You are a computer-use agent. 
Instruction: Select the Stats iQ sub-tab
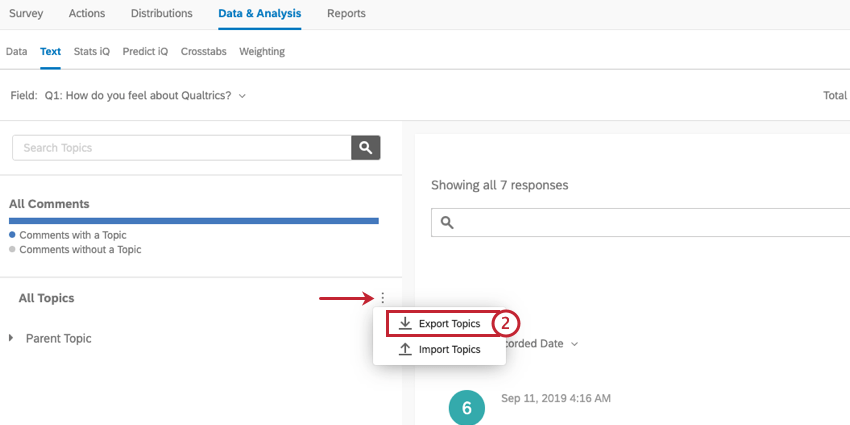(92, 51)
